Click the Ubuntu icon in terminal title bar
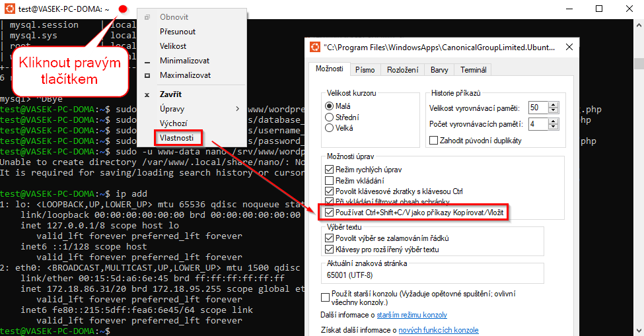This screenshot has width=644, height=336. click(x=10, y=9)
